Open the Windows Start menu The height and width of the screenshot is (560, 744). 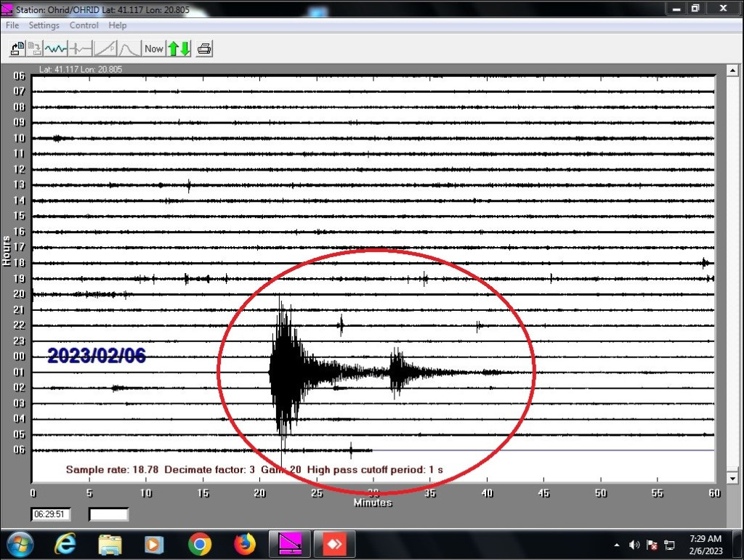pos(19,544)
